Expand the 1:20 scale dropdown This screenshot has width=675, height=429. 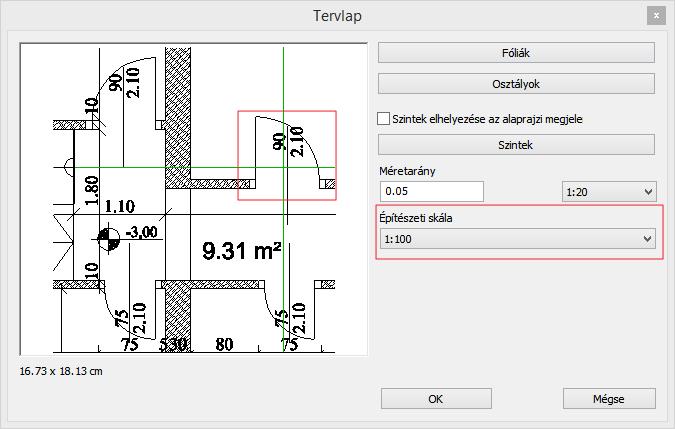(609, 192)
